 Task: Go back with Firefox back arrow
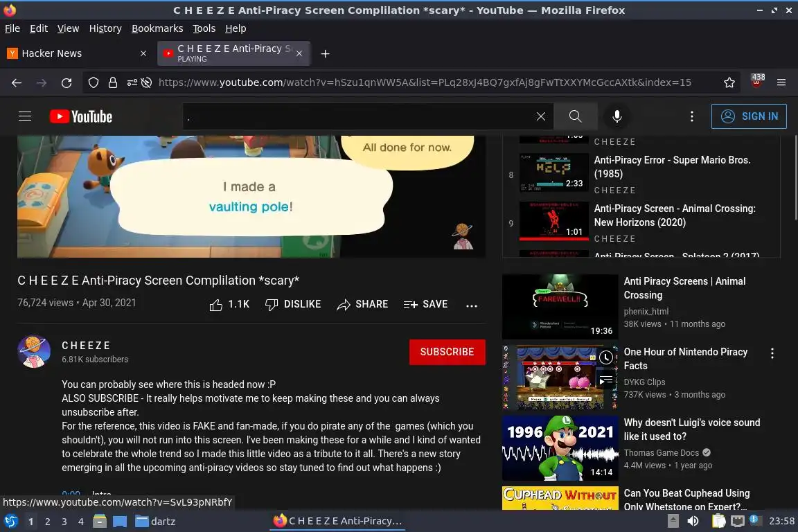pyautogui.click(x=17, y=82)
